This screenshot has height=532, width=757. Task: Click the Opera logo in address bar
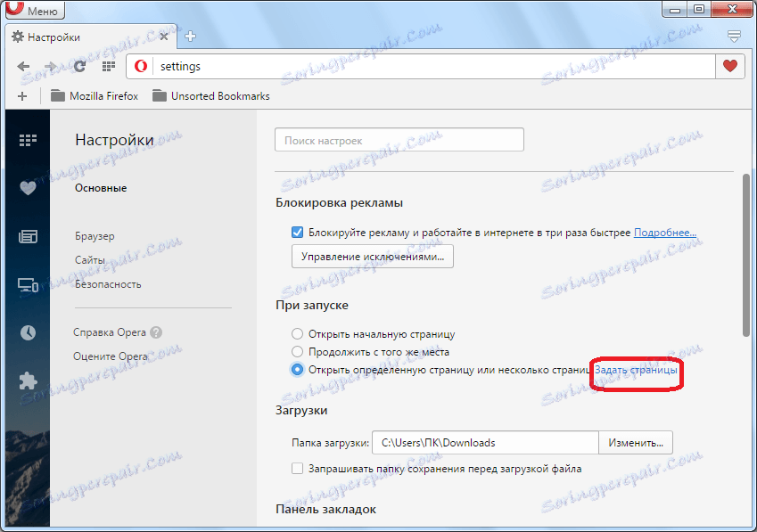141,66
